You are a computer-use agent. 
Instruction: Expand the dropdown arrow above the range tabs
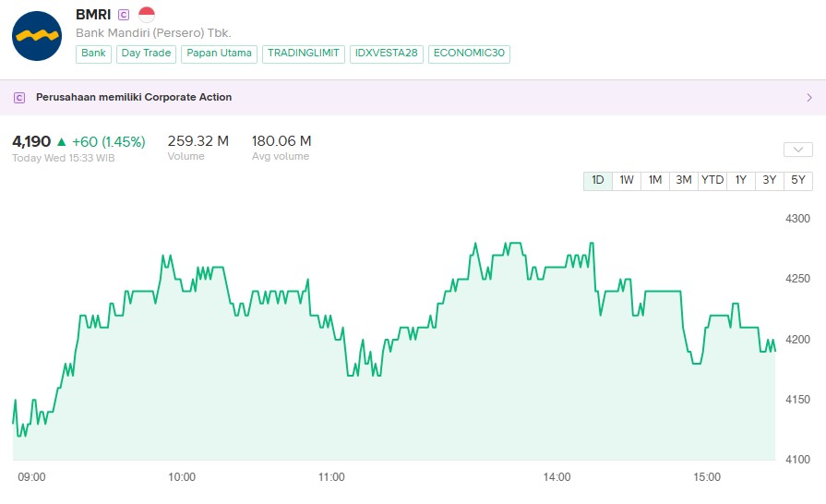point(798,150)
